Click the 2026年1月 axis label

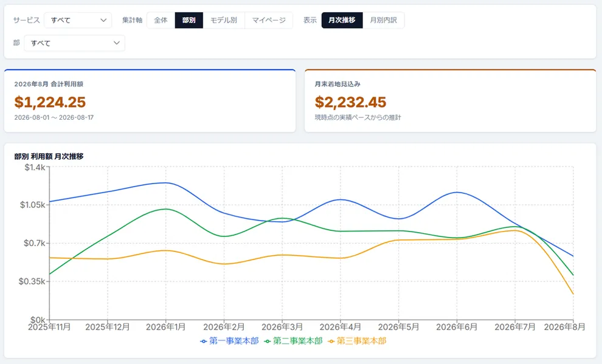(166, 327)
